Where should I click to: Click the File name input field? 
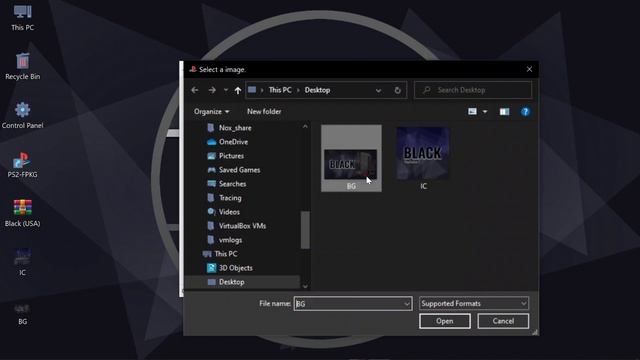tap(353, 304)
